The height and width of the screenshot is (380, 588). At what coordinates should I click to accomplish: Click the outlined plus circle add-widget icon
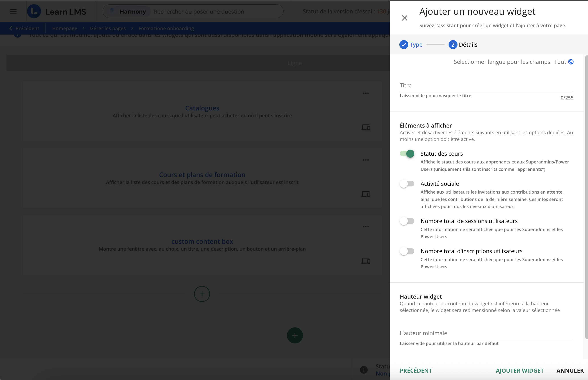click(202, 294)
